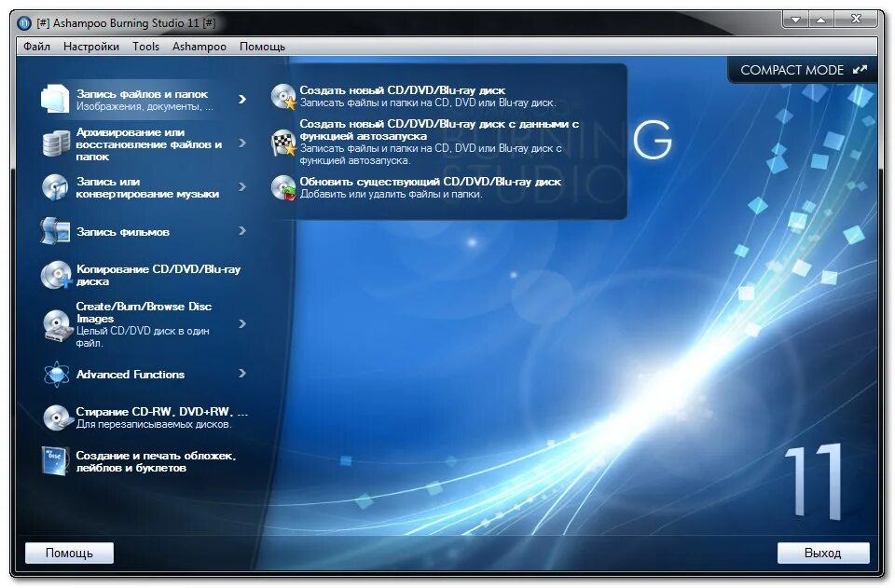Open the Ashampoo menu
895x588 pixels.
click(200, 47)
